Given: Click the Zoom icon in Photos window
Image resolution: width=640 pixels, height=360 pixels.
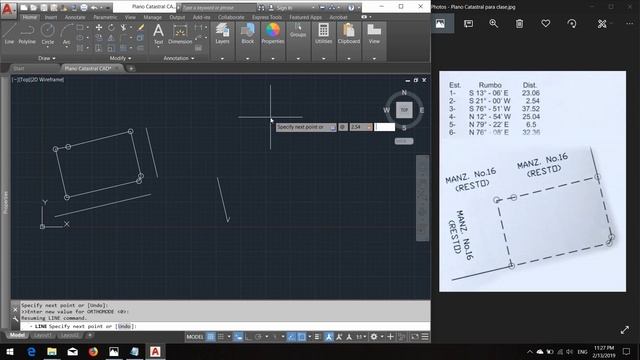Looking at the screenshot, I should pos(493,24).
